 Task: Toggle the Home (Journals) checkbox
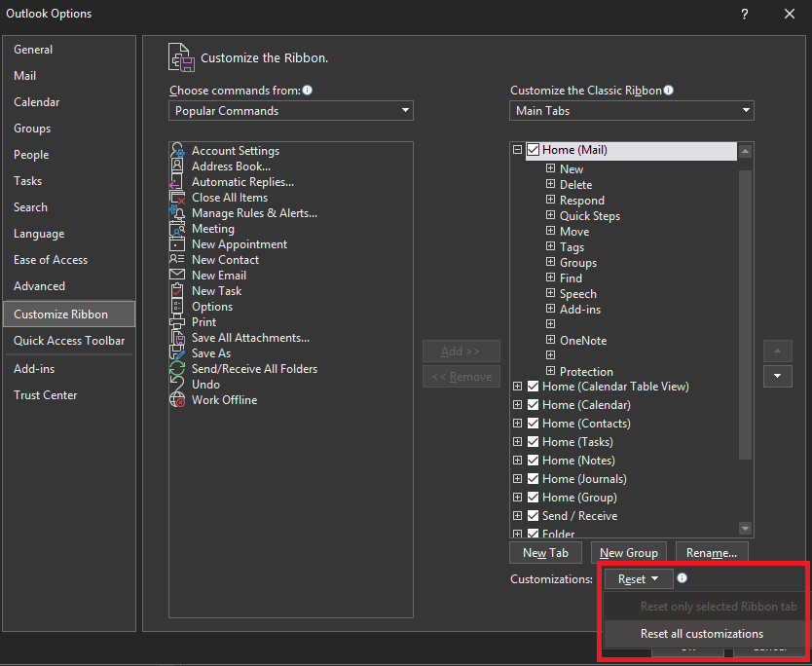coord(533,478)
